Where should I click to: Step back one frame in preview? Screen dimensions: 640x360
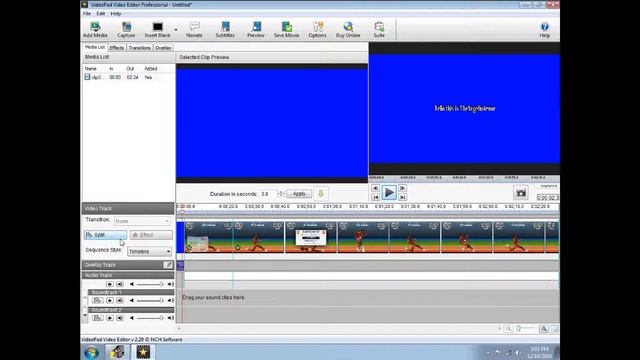tap(375, 188)
